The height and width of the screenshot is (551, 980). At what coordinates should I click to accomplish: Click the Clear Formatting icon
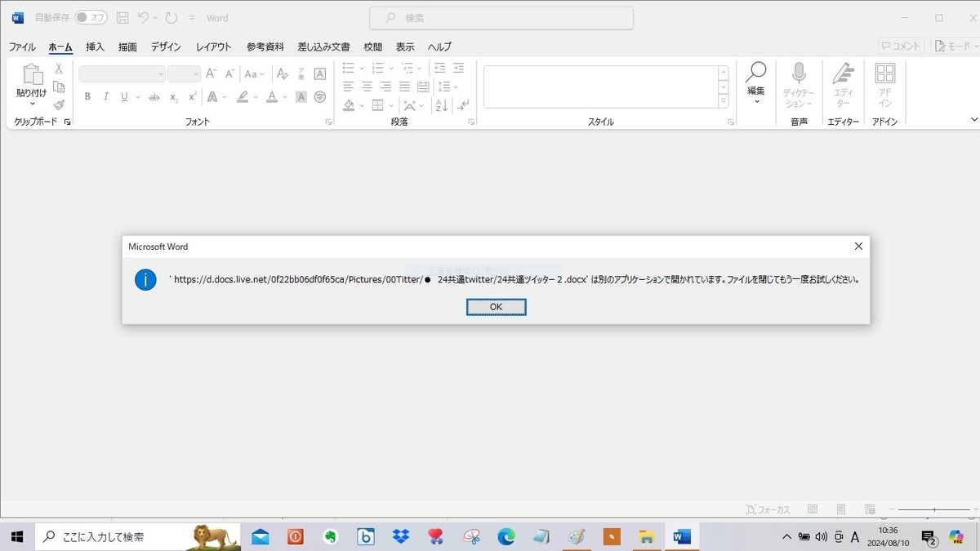click(x=282, y=73)
